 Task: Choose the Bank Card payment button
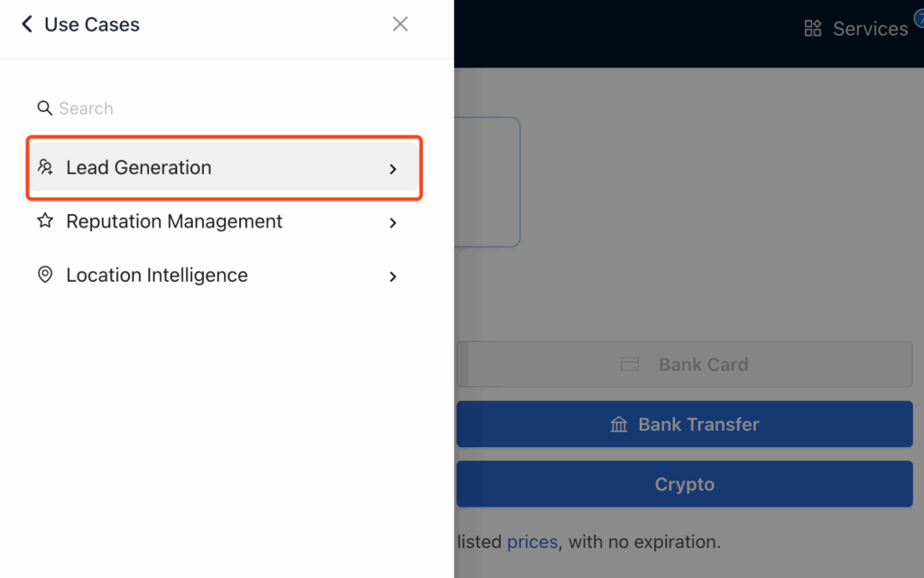(x=703, y=365)
